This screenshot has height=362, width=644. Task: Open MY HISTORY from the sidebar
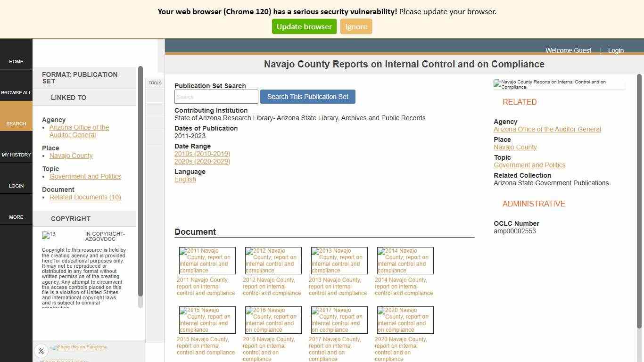click(16, 155)
